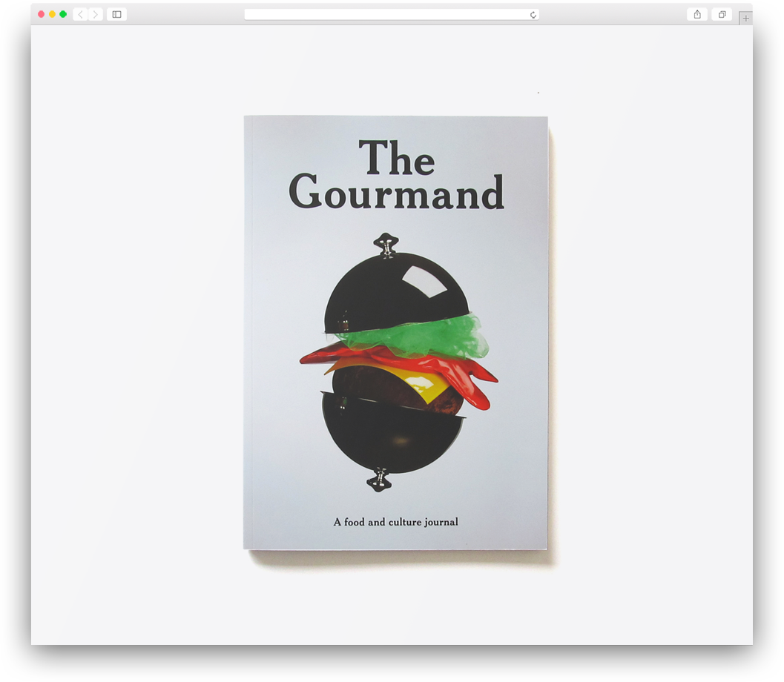Open tab overview with the tabs icon

pos(721,13)
